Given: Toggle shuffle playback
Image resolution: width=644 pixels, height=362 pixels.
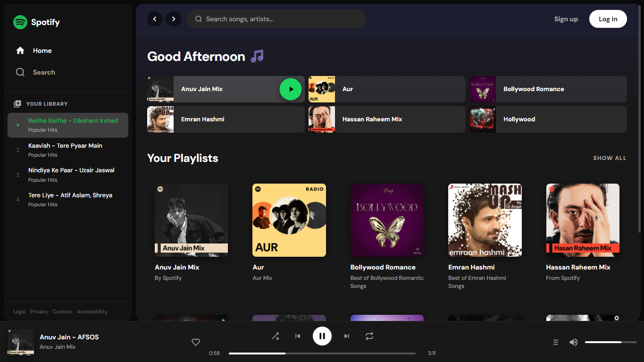Looking at the screenshot, I should point(275,336).
